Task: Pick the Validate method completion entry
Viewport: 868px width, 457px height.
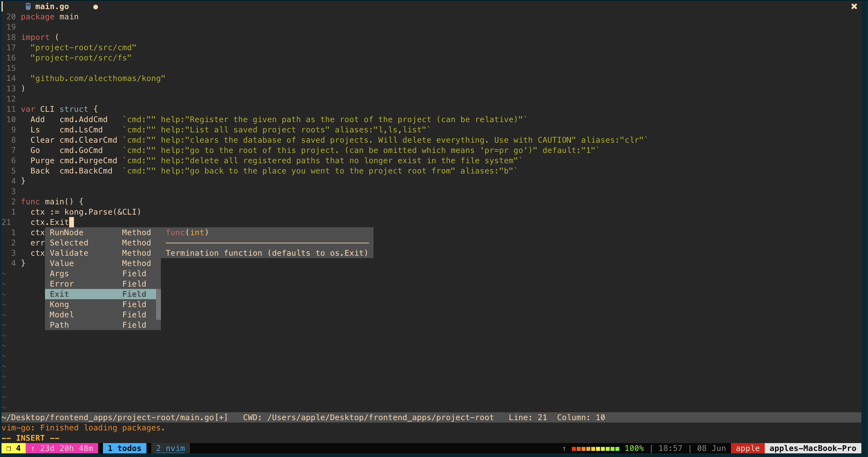Action: (69, 253)
